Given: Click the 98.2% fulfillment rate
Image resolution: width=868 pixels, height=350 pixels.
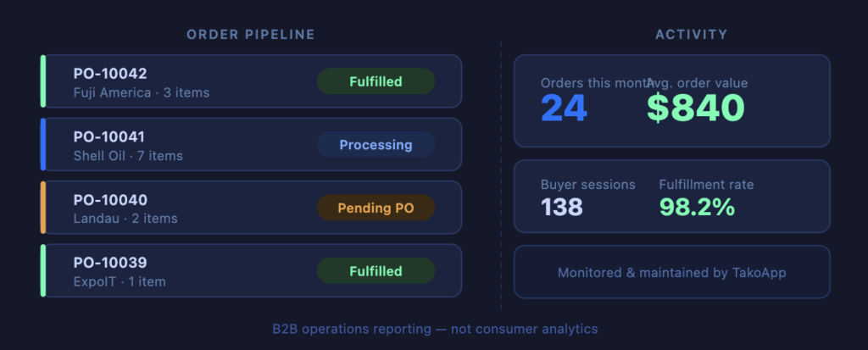Looking at the screenshot, I should tap(697, 206).
